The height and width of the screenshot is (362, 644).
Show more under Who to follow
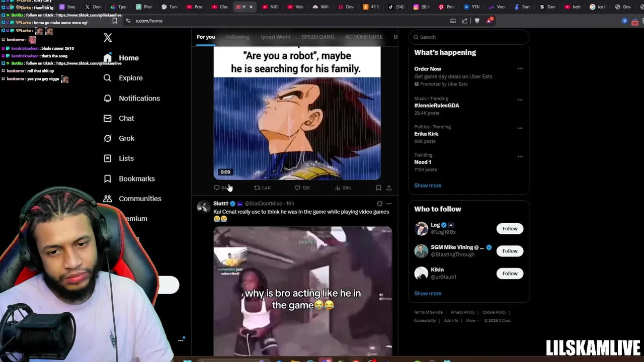click(x=428, y=294)
